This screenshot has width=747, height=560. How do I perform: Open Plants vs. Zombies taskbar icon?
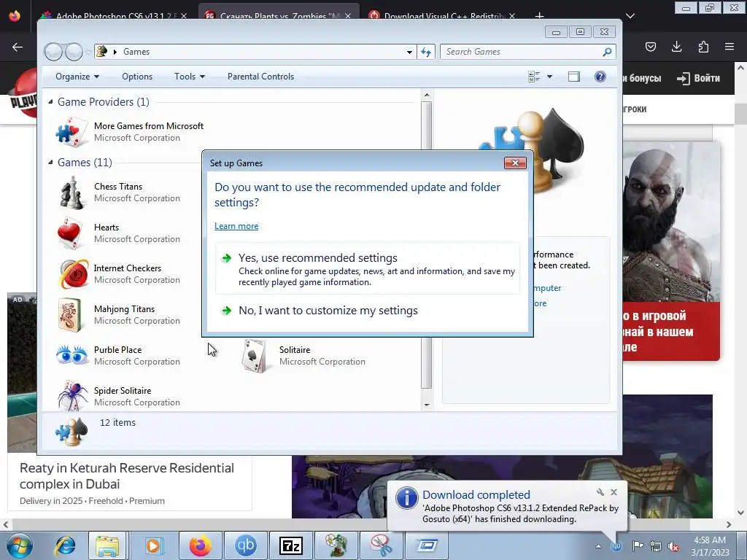(336, 545)
